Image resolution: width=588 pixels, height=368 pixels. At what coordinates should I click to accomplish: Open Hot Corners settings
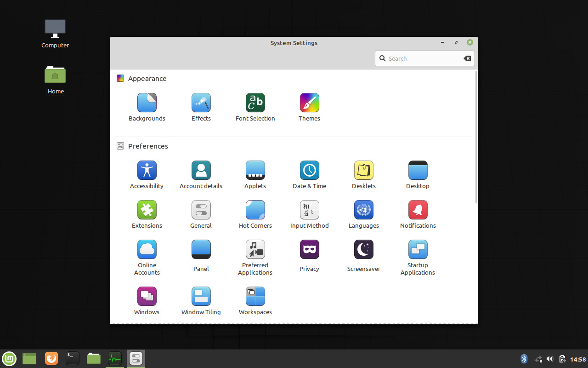255,214
